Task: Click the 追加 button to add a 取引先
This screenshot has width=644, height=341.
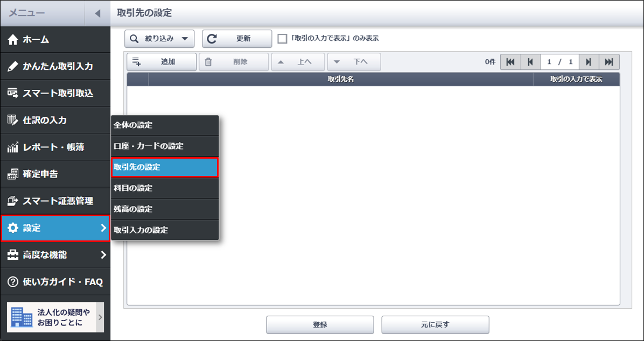Action: (162, 62)
